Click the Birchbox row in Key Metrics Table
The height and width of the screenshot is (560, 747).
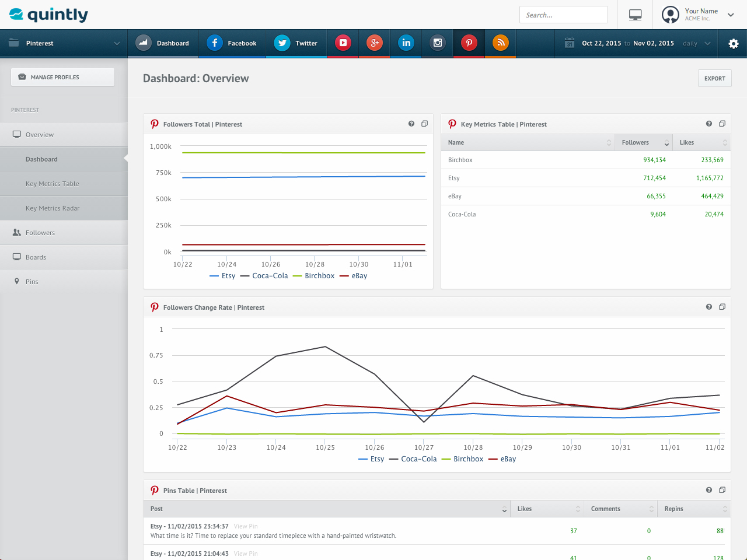pos(586,160)
